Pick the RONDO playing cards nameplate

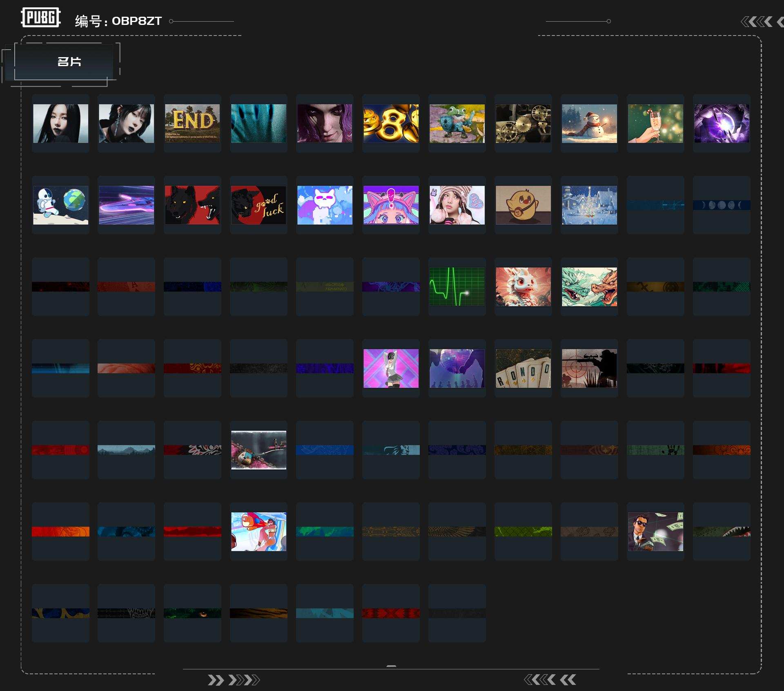click(x=523, y=368)
